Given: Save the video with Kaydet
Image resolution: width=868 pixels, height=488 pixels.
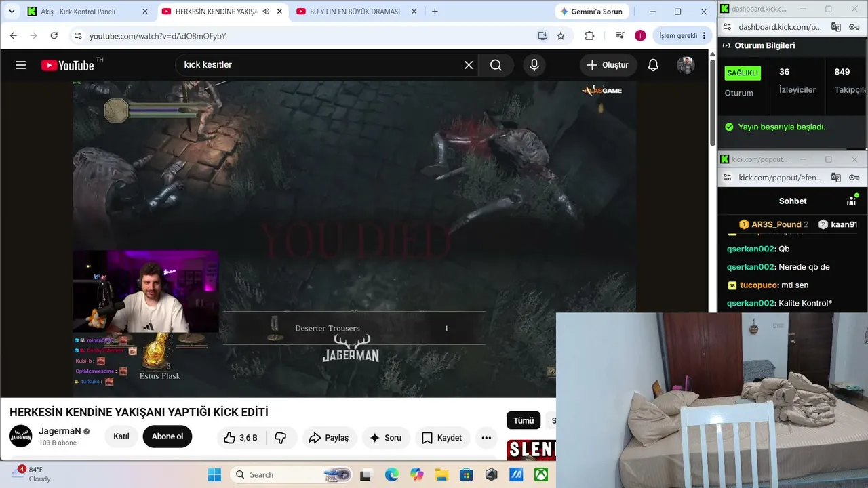Looking at the screenshot, I should 441,438.
